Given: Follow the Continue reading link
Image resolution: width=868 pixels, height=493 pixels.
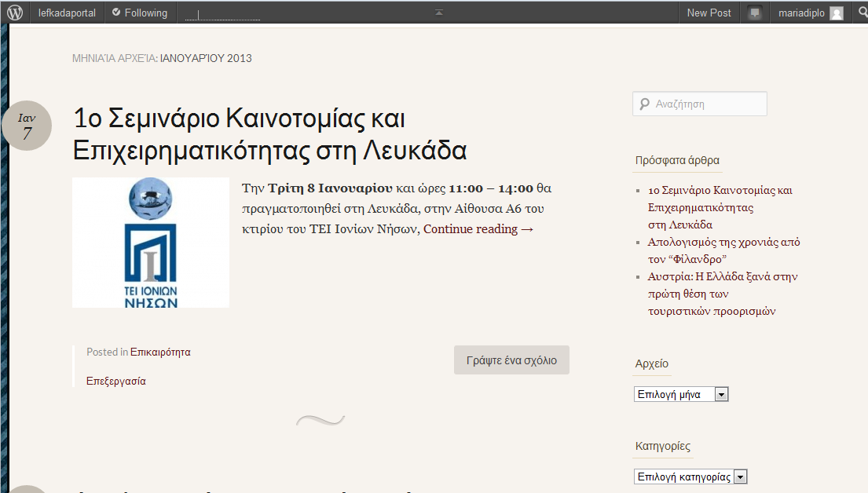Looking at the screenshot, I should (478, 229).
